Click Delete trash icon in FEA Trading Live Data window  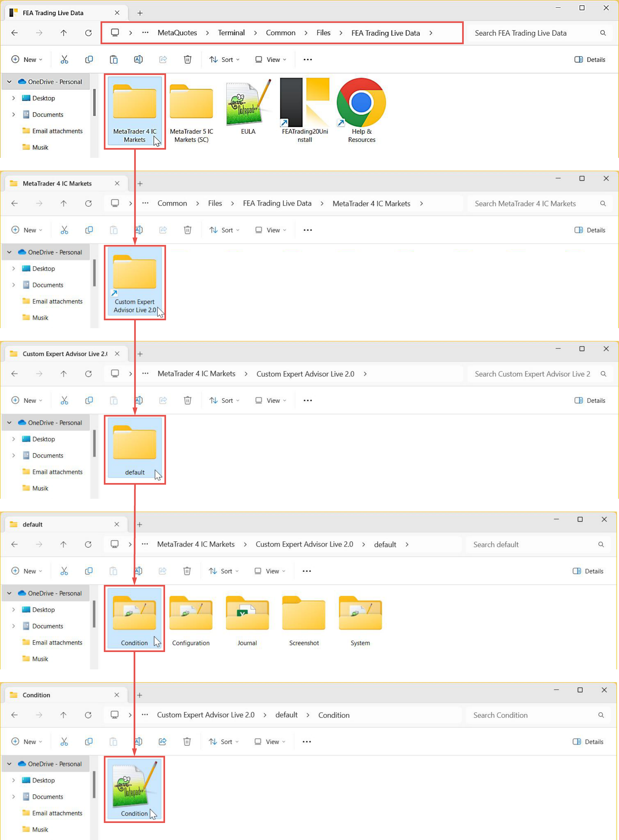point(188,60)
